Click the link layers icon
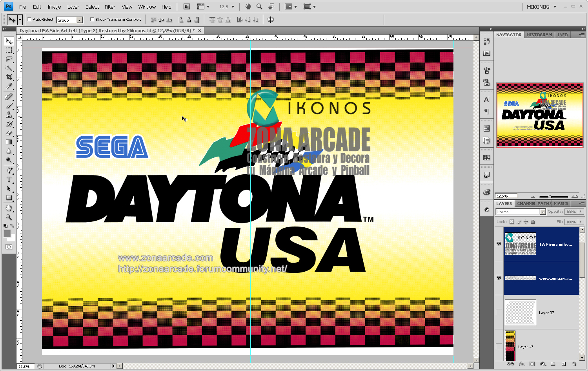 click(x=510, y=364)
